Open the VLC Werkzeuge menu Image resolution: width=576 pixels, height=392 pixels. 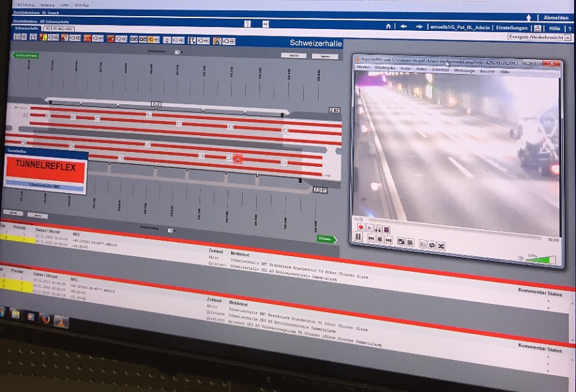pyautogui.click(x=464, y=71)
